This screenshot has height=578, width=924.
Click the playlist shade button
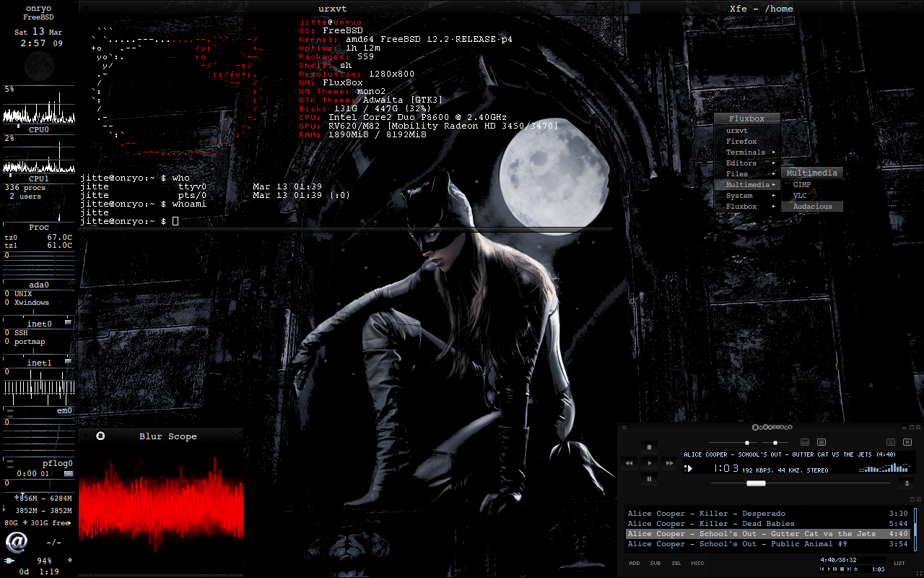click(x=912, y=499)
